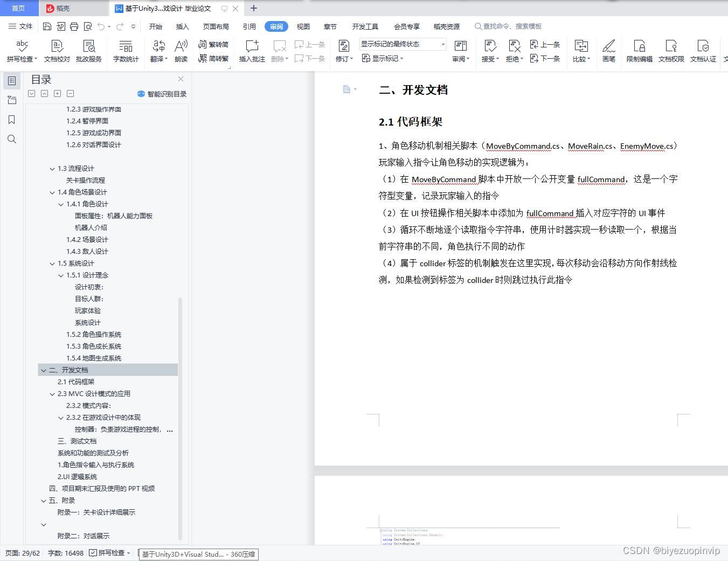This screenshot has width=728, height=561.
Task: Open the 视图 ribbon tab
Action: [303, 26]
